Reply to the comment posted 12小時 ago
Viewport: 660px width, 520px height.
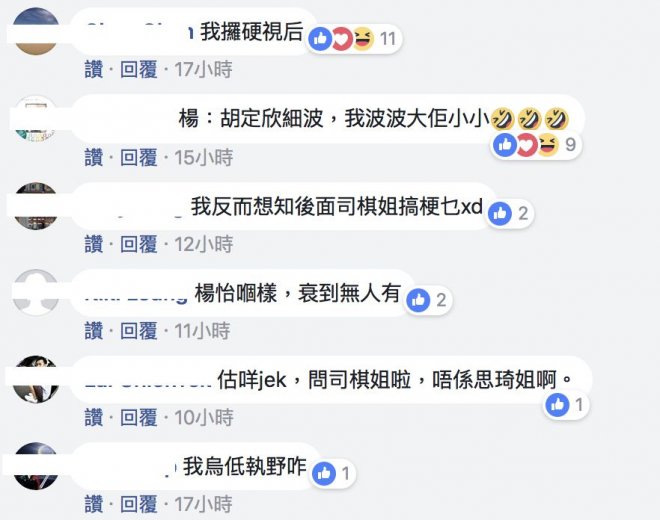(138, 244)
